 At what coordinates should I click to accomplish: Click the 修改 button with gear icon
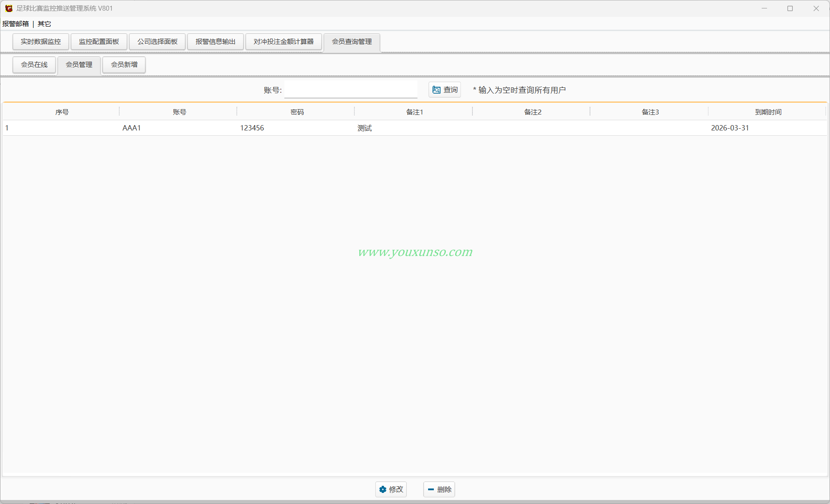pyautogui.click(x=391, y=489)
